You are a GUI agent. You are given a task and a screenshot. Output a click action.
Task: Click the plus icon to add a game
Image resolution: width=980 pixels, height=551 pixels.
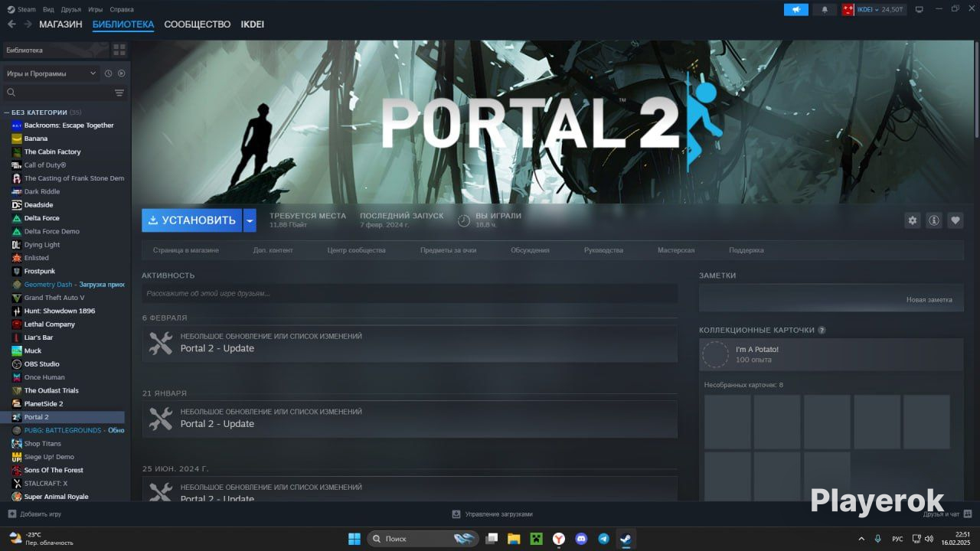tap(11, 514)
